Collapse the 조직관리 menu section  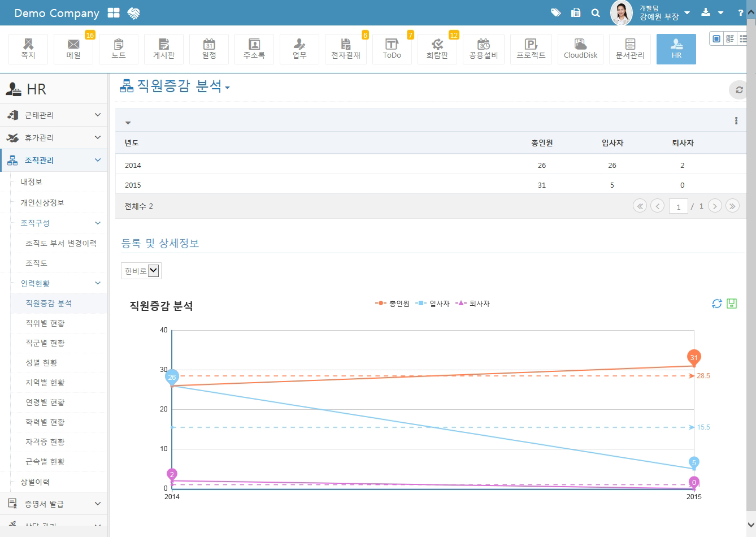tap(54, 161)
